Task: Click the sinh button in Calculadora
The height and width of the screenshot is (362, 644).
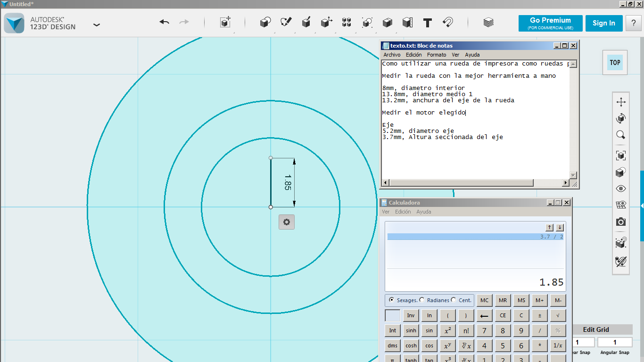Action: pyautogui.click(x=411, y=330)
